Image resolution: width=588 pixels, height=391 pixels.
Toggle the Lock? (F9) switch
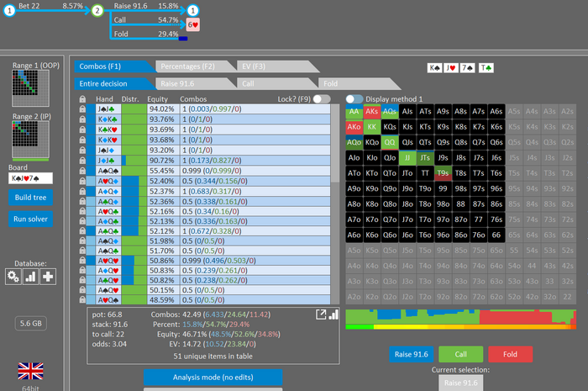pyautogui.click(x=322, y=99)
